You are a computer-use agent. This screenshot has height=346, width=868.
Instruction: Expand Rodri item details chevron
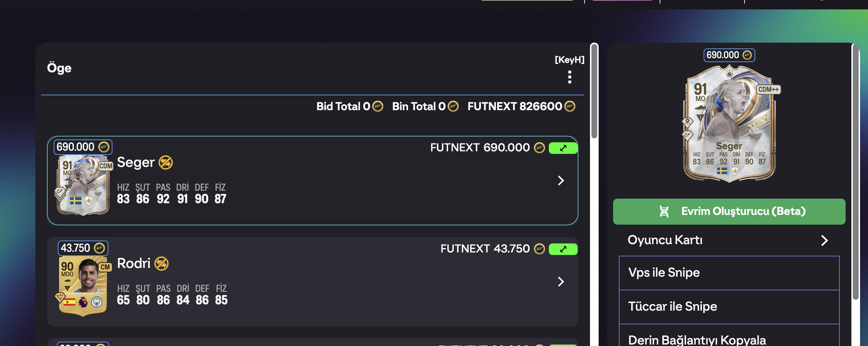561,282
